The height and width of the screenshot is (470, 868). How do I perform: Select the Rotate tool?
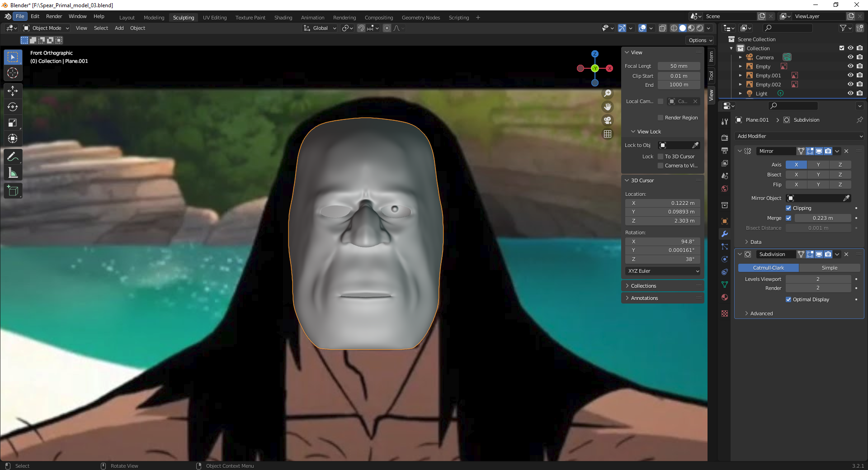coord(13,107)
